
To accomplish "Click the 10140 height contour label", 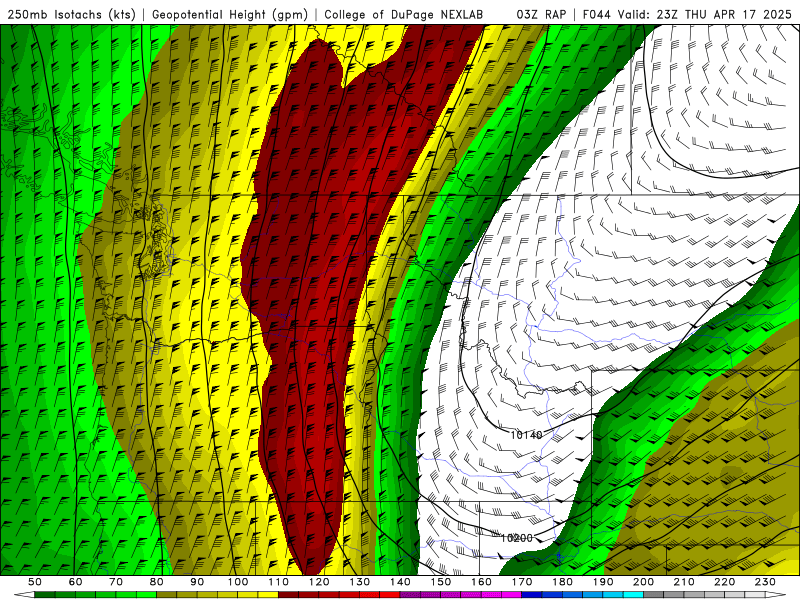I will (526, 435).
